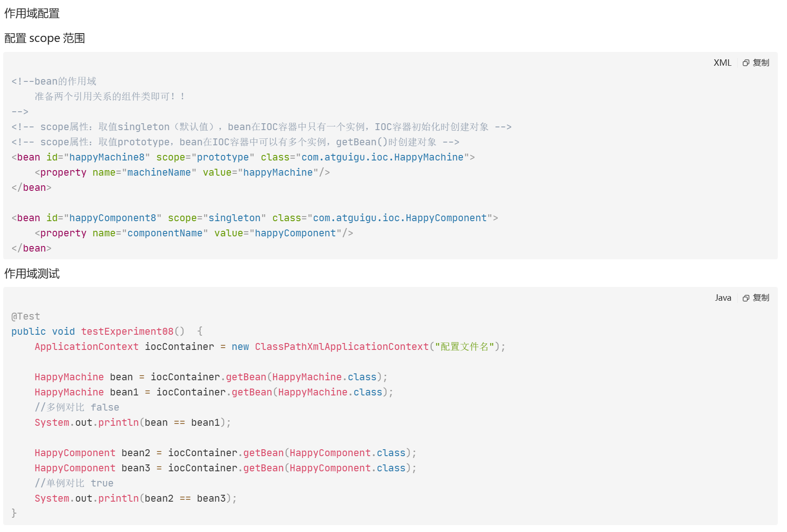
Task: Click copy icon in Java code block
Action: click(x=746, y=298)
